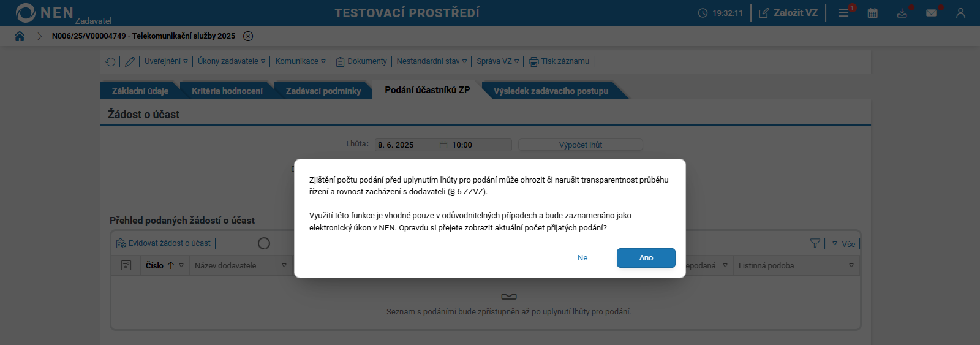Open the table filter funnel icon

[x=815, y=243]
